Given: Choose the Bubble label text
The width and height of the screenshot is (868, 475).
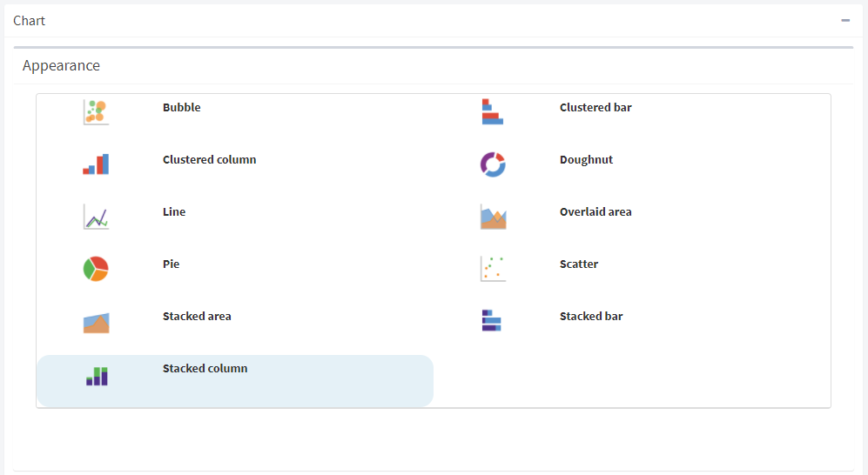Looking at the screenshot, I should tap(182, 108).
